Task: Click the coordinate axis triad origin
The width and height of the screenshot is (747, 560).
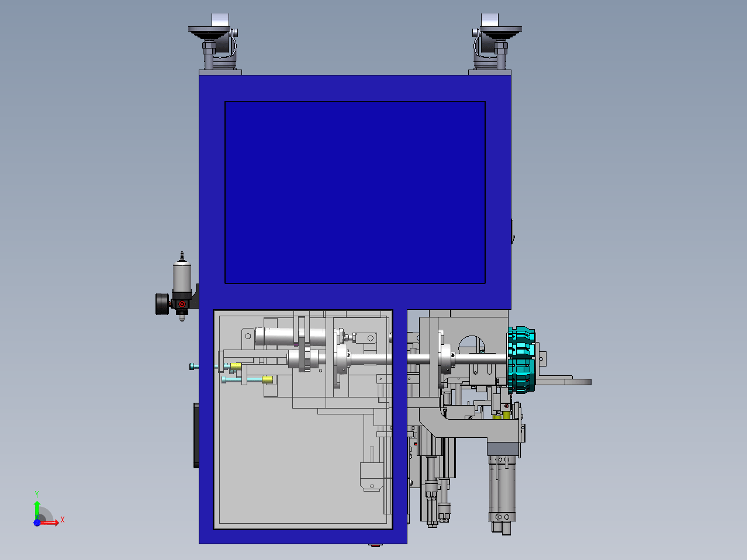Action: click(37, 522)
